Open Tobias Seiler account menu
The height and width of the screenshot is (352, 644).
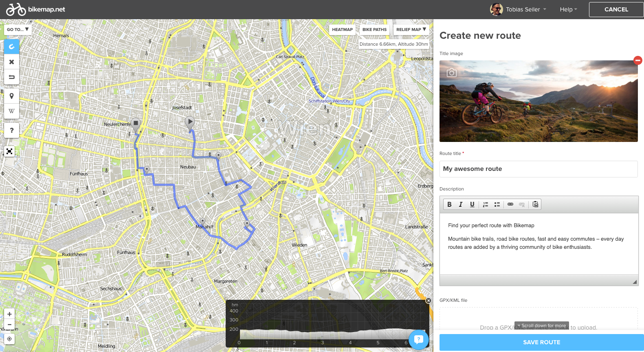526,9
